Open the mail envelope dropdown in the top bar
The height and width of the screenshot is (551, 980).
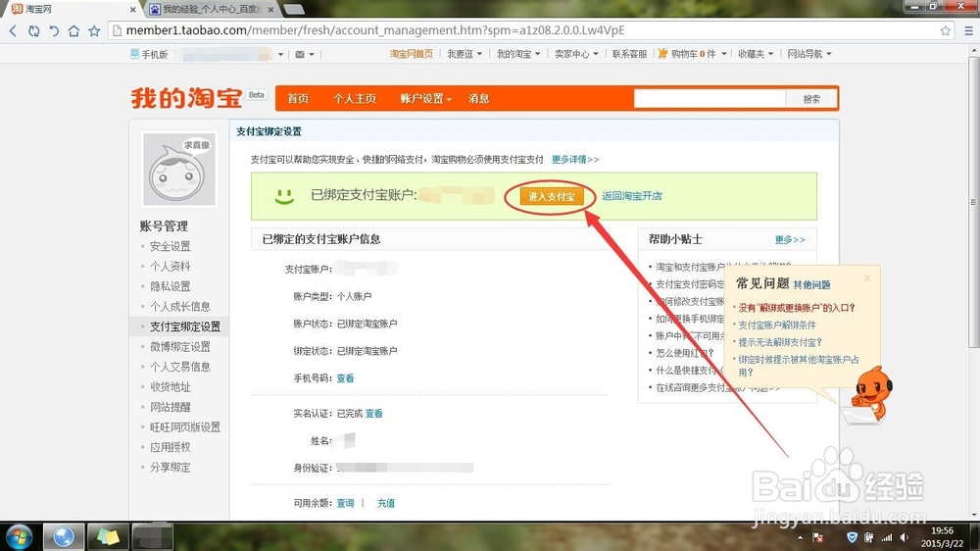coord(305,54)
